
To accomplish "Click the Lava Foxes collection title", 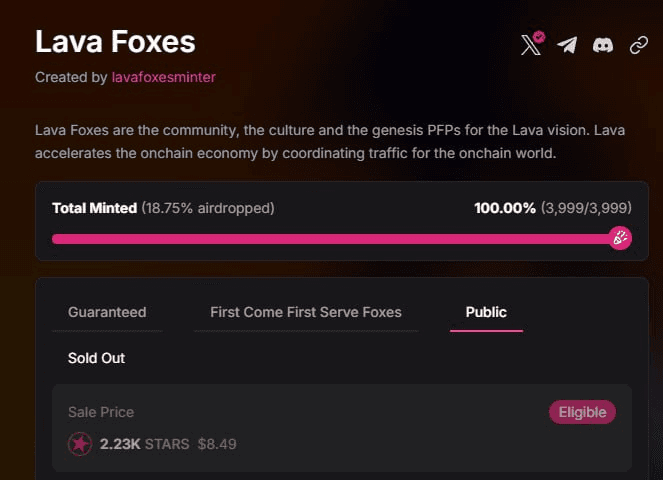I will [x=115, y=42].
